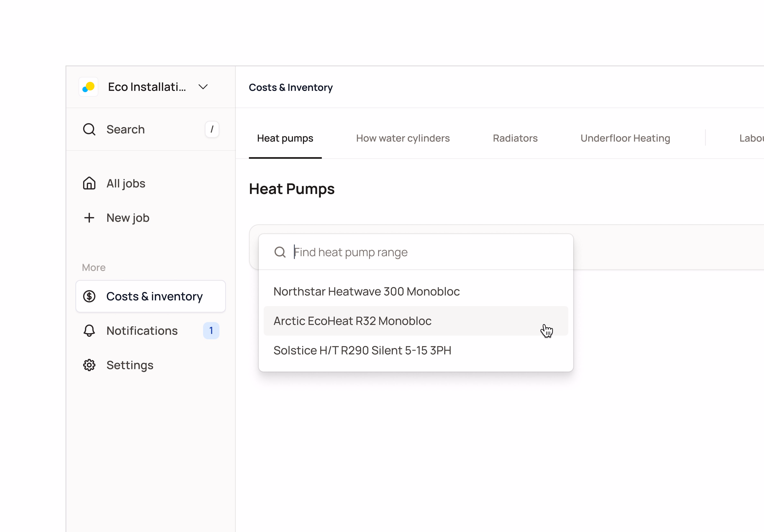Switch to the Heat pumps tab
The width and height of the screenshot is (764, 532).
coord(285,138)
